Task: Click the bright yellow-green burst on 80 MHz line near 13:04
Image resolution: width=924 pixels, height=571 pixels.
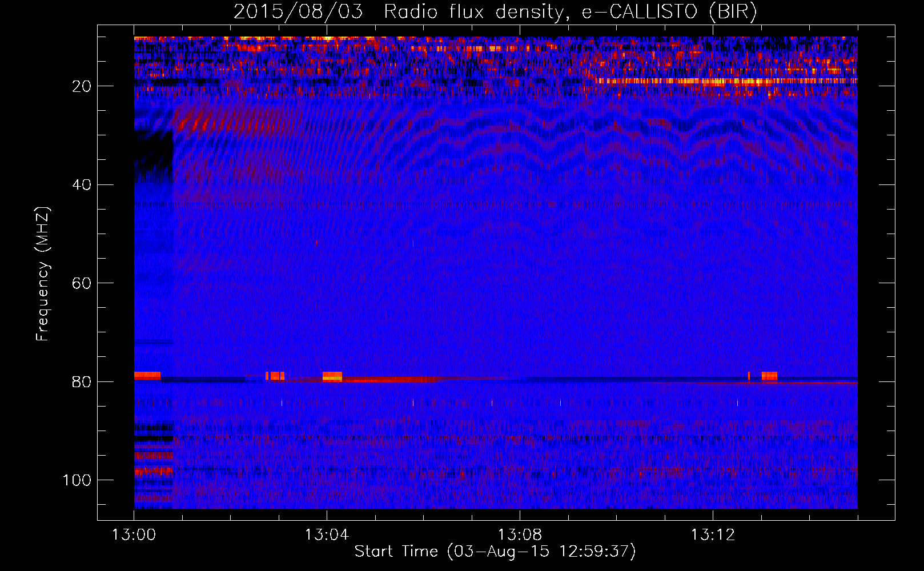Action: (x=332, y=376)
